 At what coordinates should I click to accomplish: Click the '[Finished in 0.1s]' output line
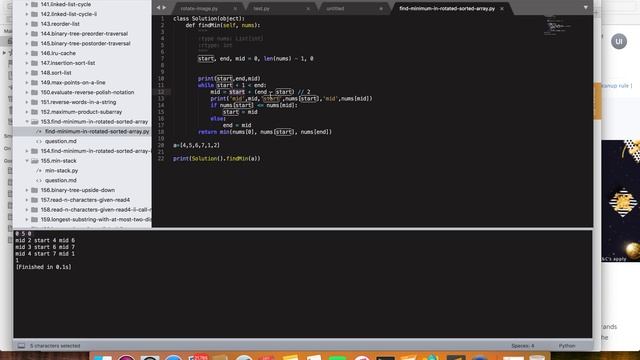[44, 267]
